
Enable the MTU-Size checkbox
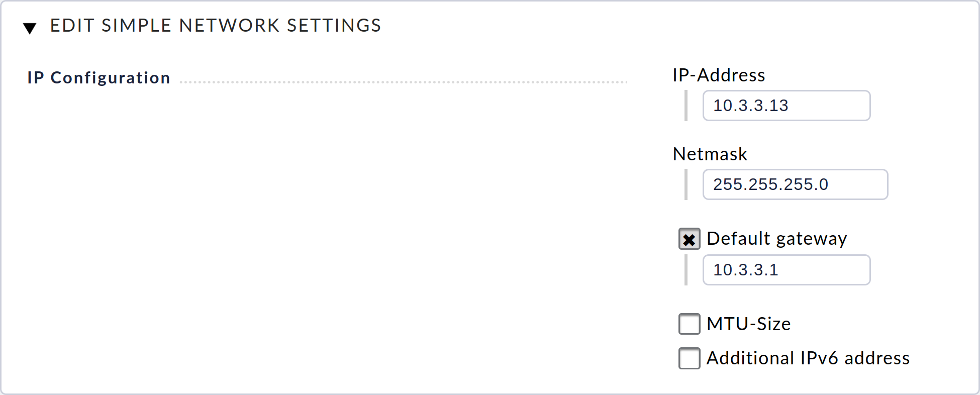(689, 324)
